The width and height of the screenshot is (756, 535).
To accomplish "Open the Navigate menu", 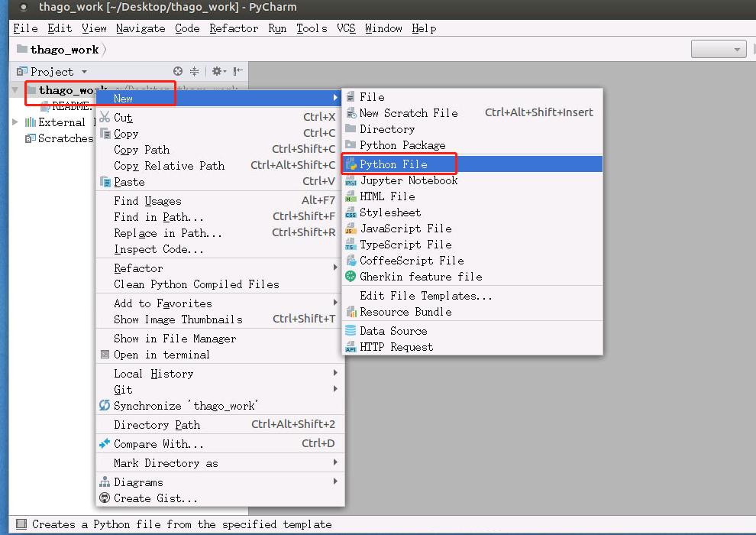I will (141, 28).
